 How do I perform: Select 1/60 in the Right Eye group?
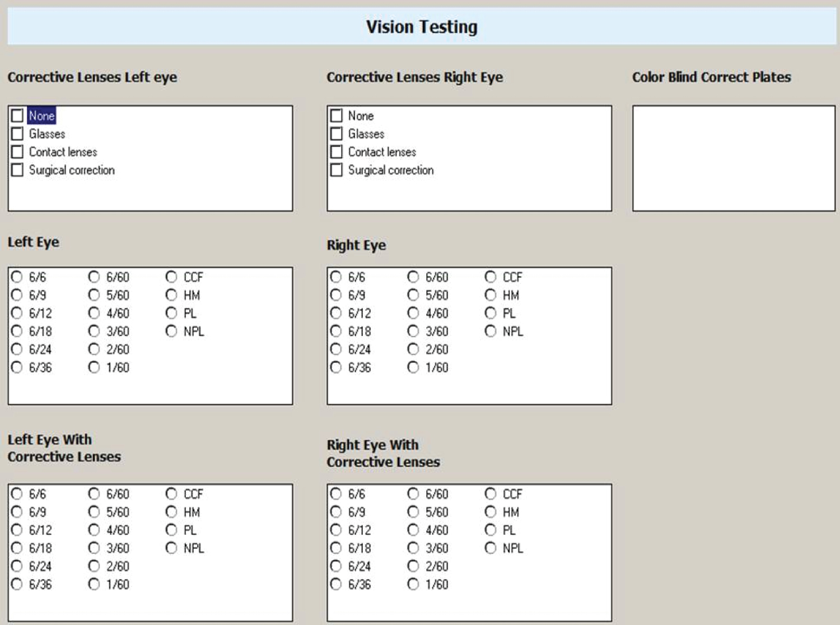[x=413, y=367]
